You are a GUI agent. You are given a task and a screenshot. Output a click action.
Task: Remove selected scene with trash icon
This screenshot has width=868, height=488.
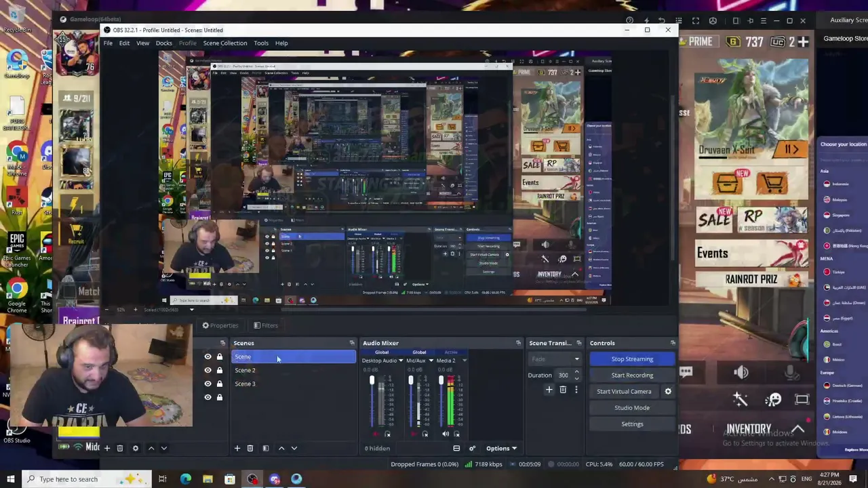pyautogui.click(x=250, y=449)
